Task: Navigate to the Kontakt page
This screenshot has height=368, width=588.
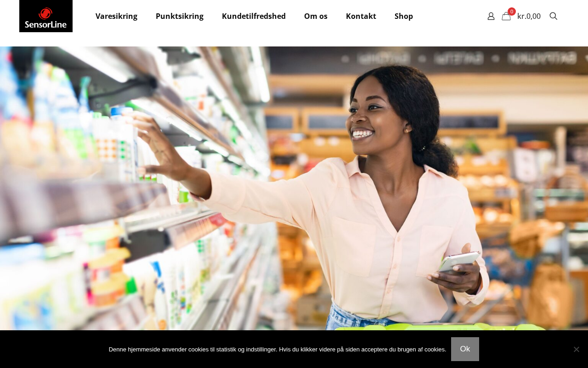Action: [361, 16]
